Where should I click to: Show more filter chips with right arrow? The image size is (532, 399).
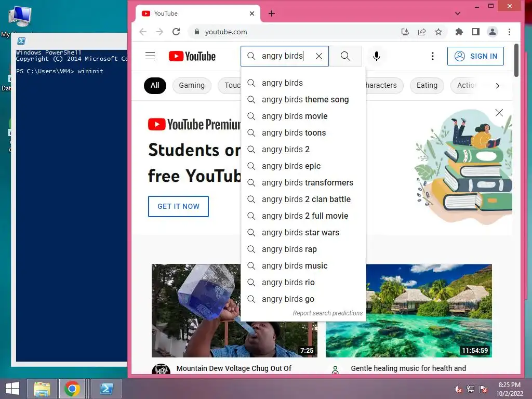(497, 86)
